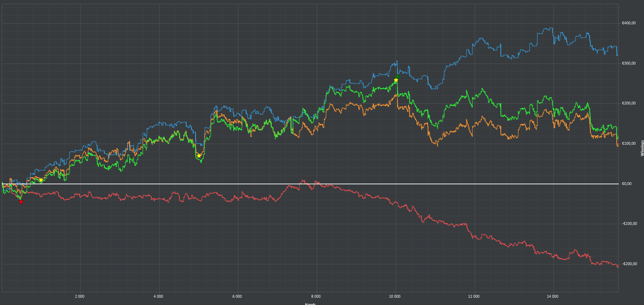This screenshot has width=644, height=305.
Task: Click the -€100,00 axis label
Action: tap(629, 224)
